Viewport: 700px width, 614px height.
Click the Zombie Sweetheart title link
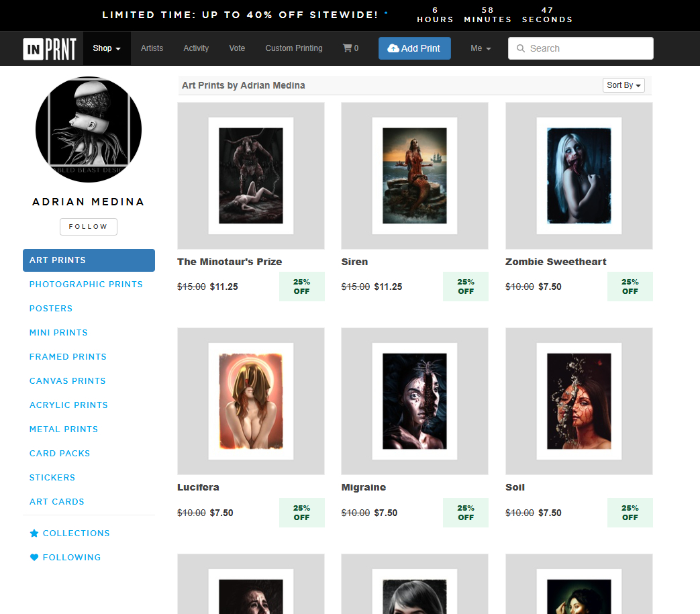pyautogui.click(x=556, y=262)
